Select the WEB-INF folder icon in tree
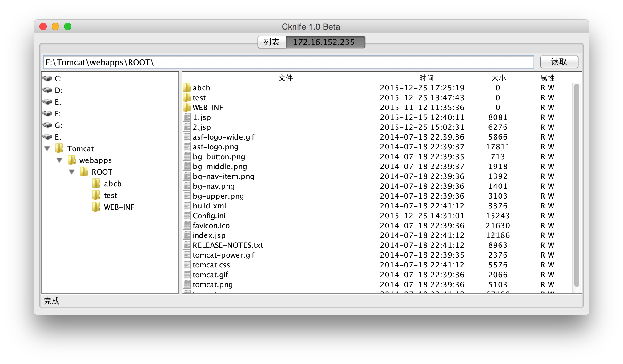The height and width of the screenshot is (364, 623). point(96,207)
